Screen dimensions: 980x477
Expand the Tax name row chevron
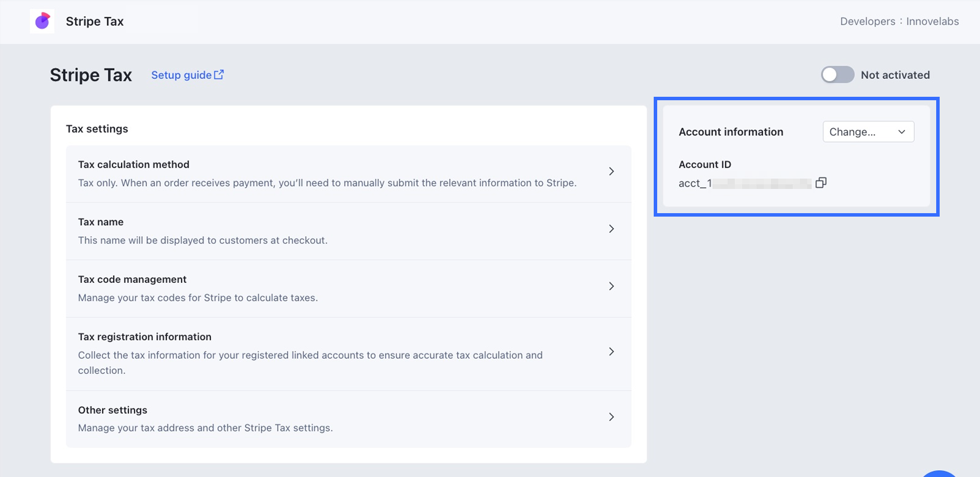click(x=612, y=229)
